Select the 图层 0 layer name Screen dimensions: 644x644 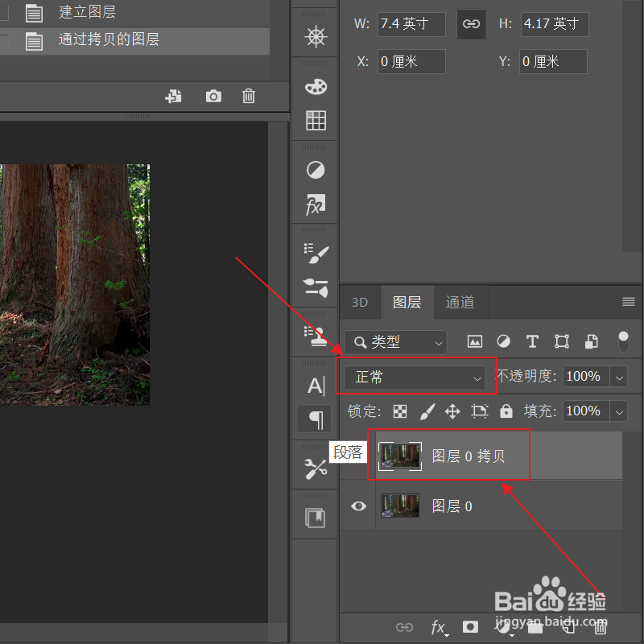pos(452,506)
